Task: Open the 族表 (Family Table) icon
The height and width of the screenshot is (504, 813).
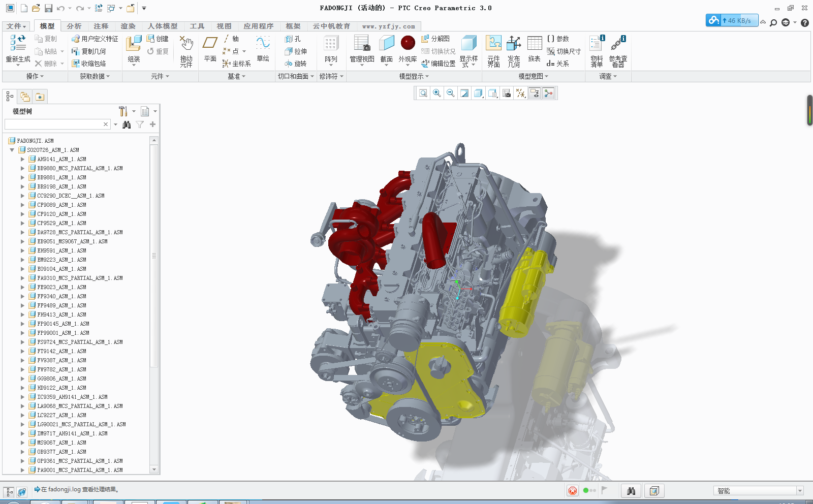Action: coord(535,48)
